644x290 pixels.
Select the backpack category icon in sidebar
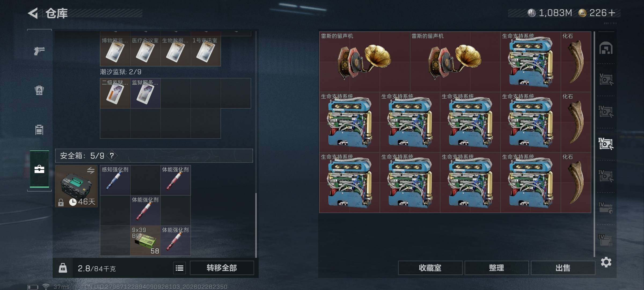[x=39, y=90]
